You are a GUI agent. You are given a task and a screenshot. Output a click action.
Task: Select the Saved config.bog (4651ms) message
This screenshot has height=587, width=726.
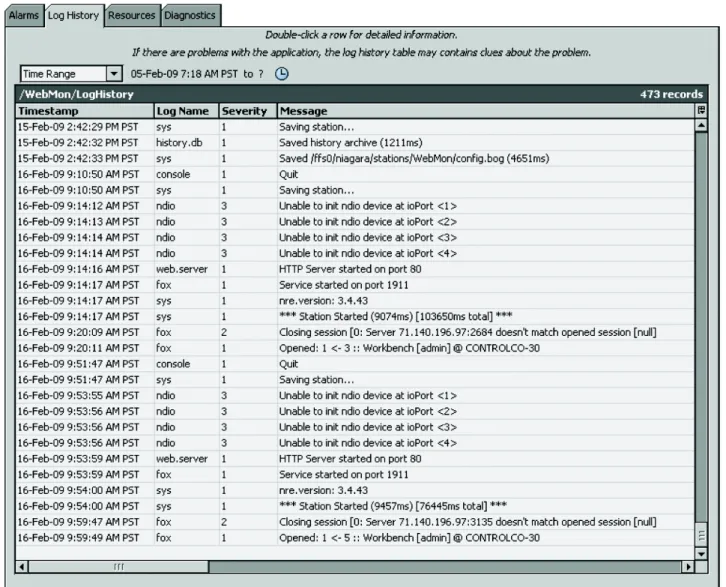(414, 158)
